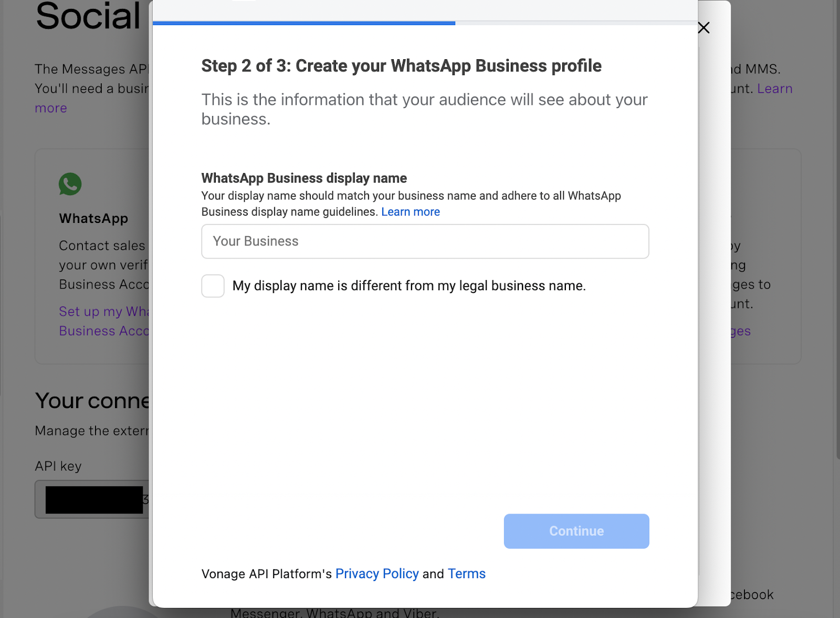
Task: Click the page scrollbar on the right edge
Action: pos(837,231)
